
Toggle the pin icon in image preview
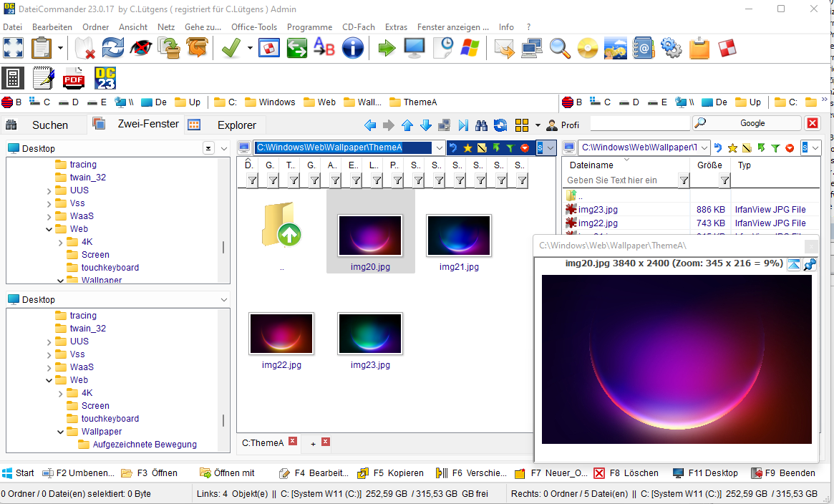(810, 265)
